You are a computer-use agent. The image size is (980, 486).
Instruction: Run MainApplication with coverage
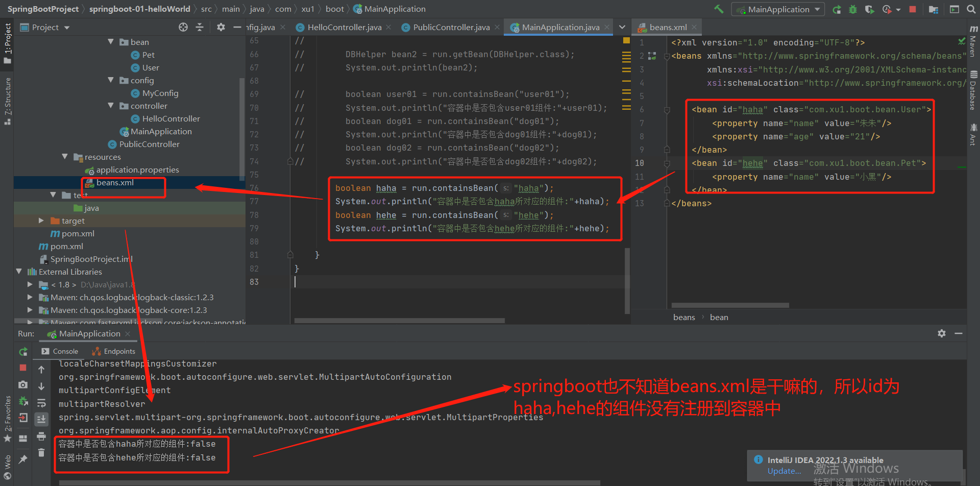(869, 9)
